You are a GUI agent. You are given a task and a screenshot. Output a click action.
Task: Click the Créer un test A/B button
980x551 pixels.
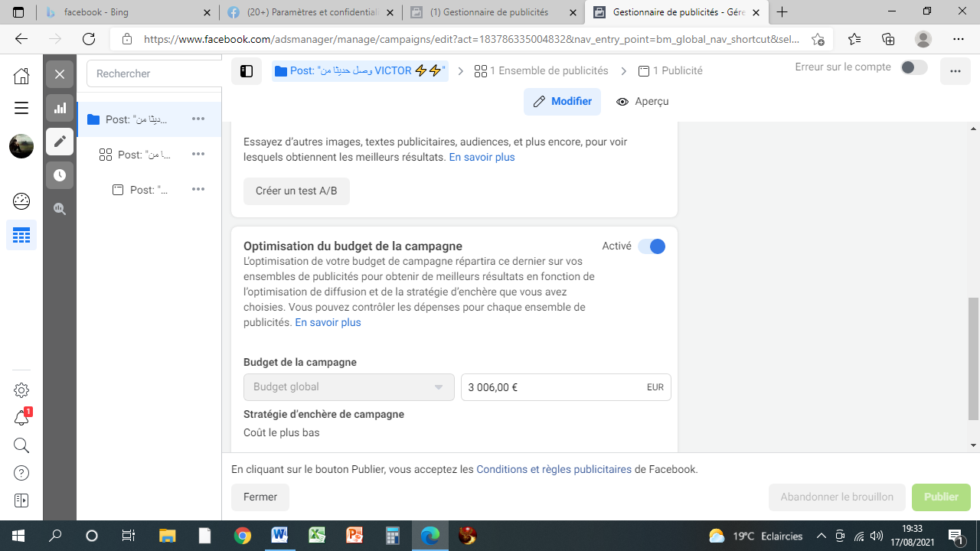click(296, 191)
